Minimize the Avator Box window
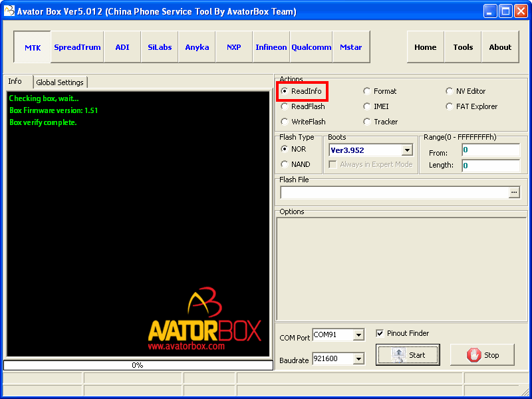 point(489,11)
